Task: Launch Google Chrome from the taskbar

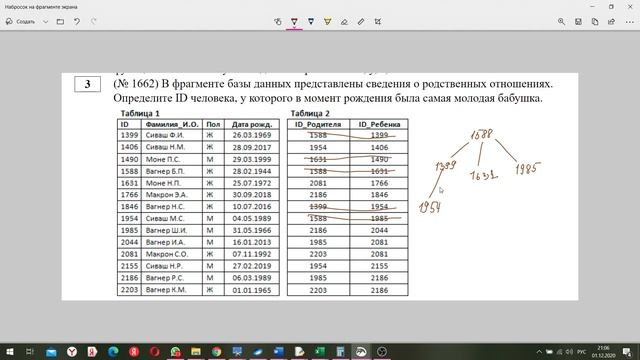Action: 216,351
